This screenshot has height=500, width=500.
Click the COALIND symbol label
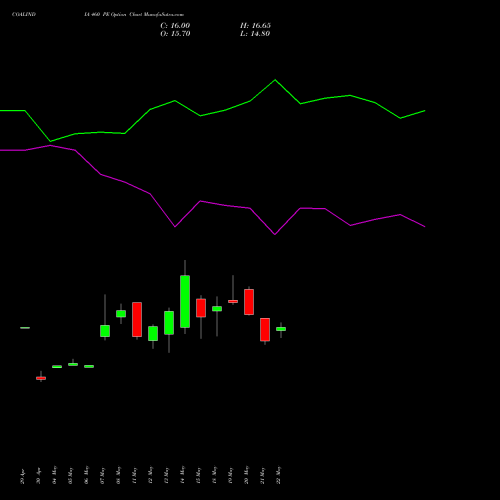pyautogui.click(x=24, y=15)
